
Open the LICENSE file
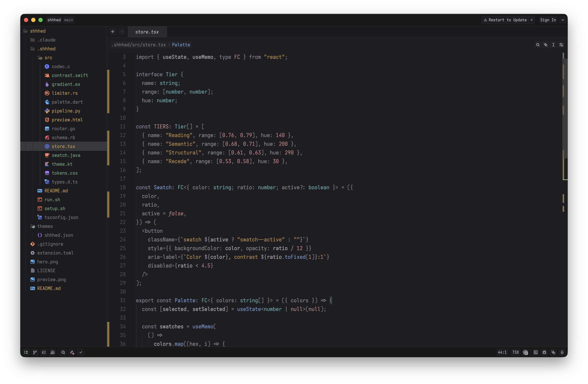coord(64,271)
